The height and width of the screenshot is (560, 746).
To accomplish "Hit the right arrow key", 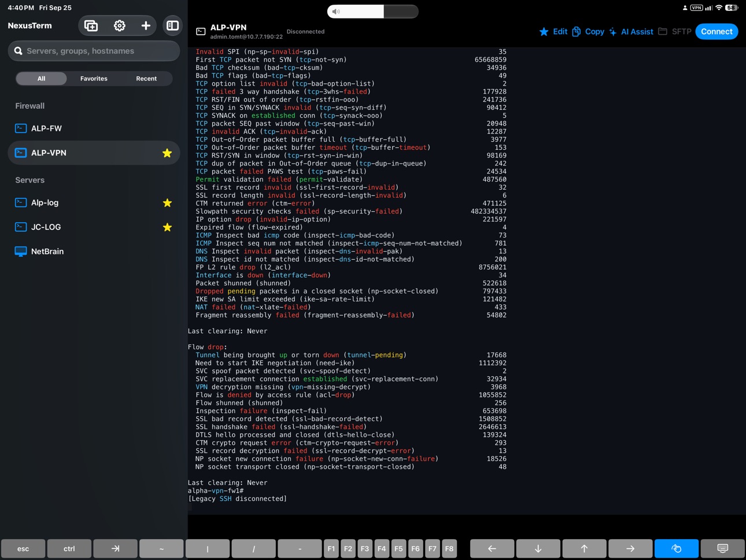I will point(630,548).
